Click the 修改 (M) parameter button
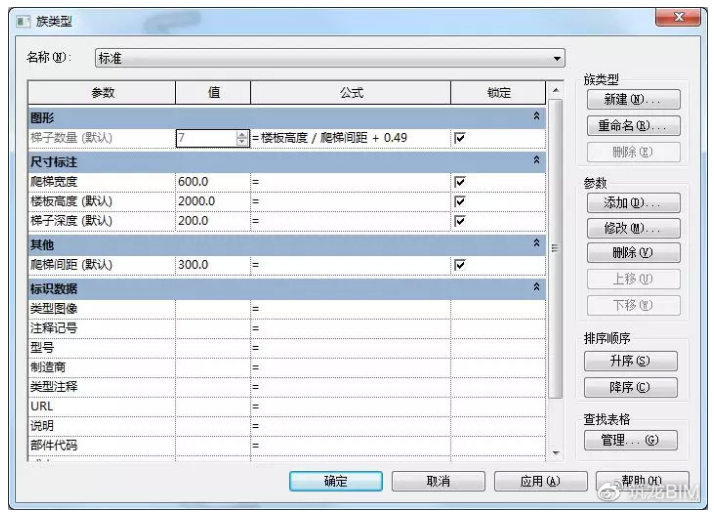714x512 pixels. [633, 228]
